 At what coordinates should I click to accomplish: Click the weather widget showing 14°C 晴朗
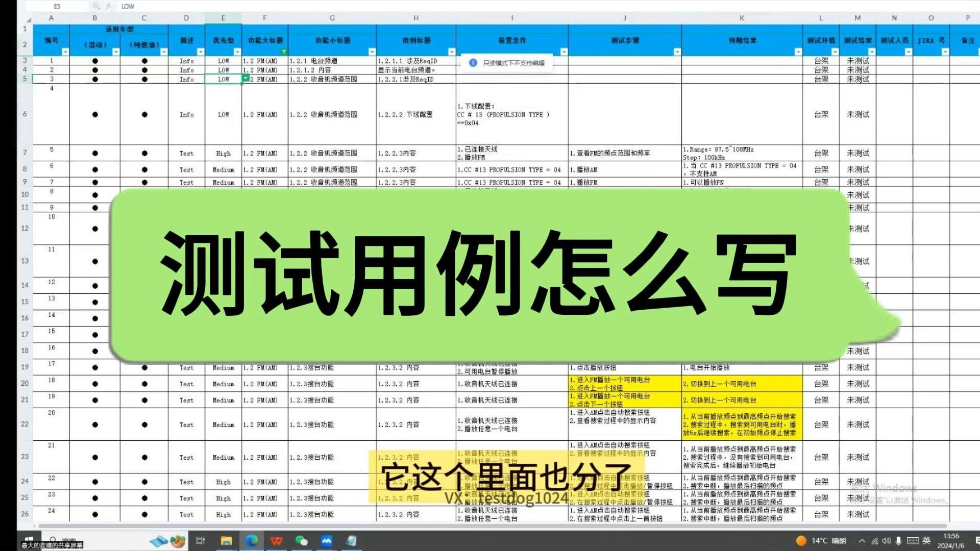pos(821,541)
